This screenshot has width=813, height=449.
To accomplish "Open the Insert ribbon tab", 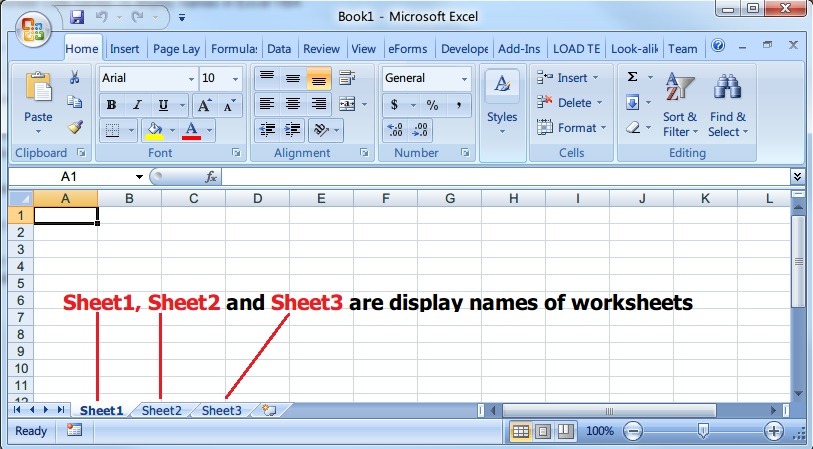I will tap(124, 49).
